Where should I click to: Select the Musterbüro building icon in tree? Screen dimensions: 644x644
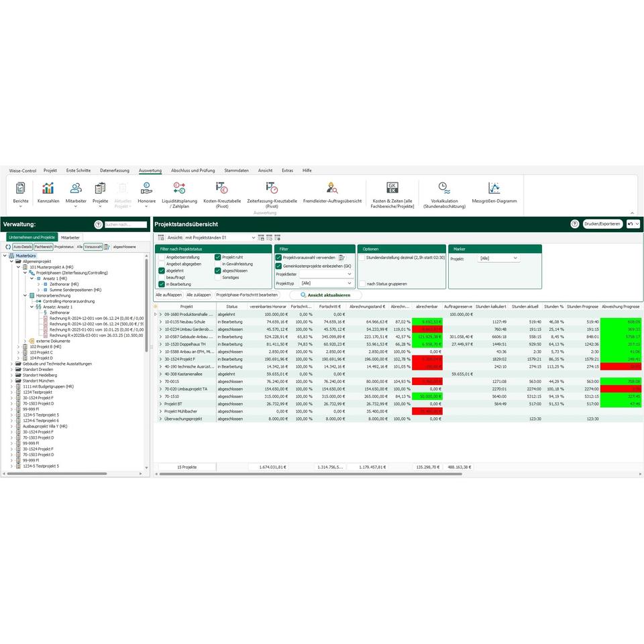[x=11, y=256]
